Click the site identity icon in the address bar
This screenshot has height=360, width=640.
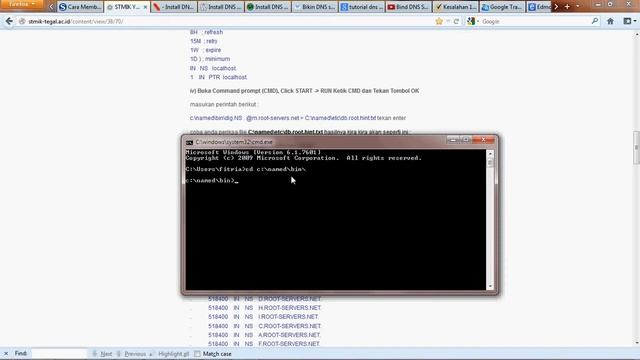(x=22, y=21)
